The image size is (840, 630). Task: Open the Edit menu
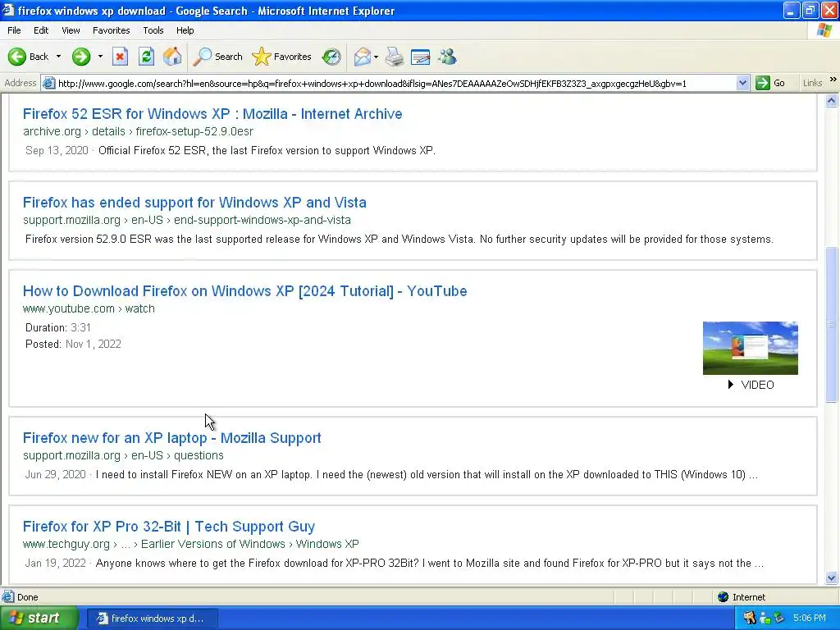(41, 30)
